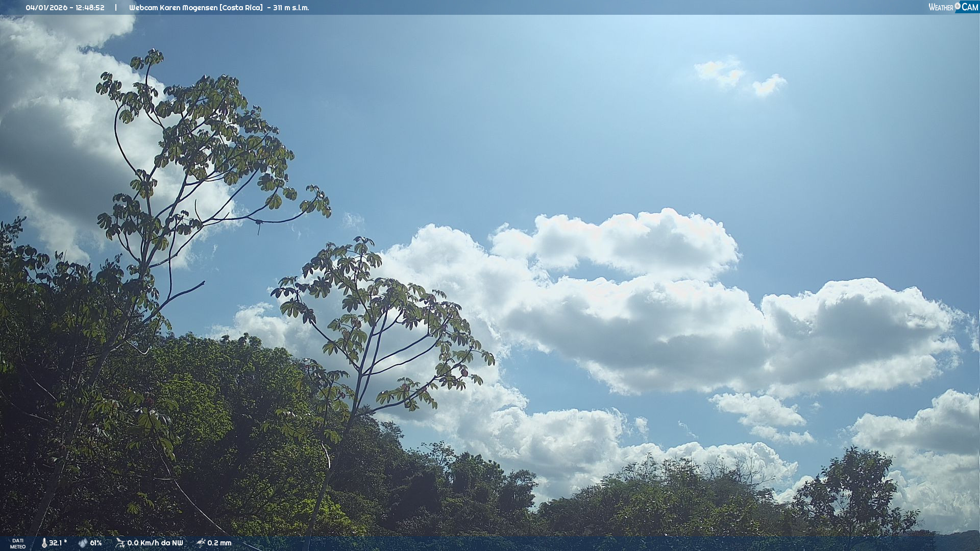Click the 12:48:52 timestamp

tap(89, 8)
